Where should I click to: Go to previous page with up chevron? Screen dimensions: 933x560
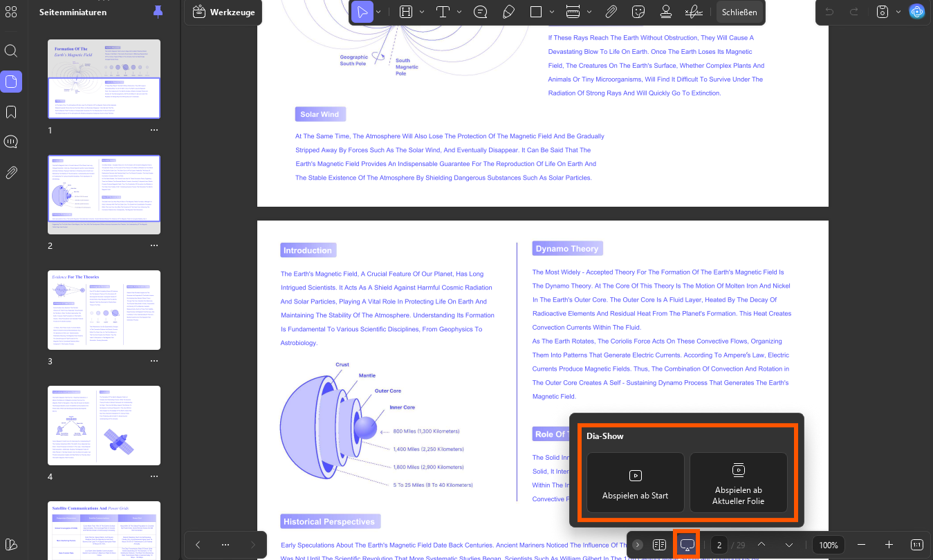coord(761,545)
